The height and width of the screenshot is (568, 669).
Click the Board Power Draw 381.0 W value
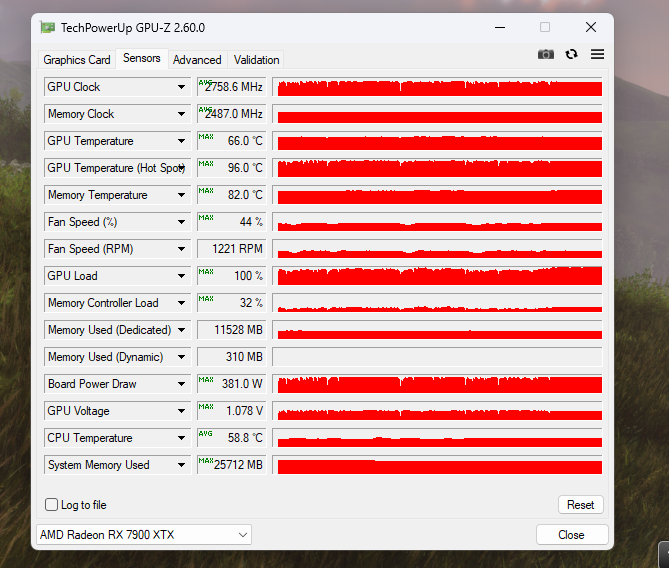point(232,384)
